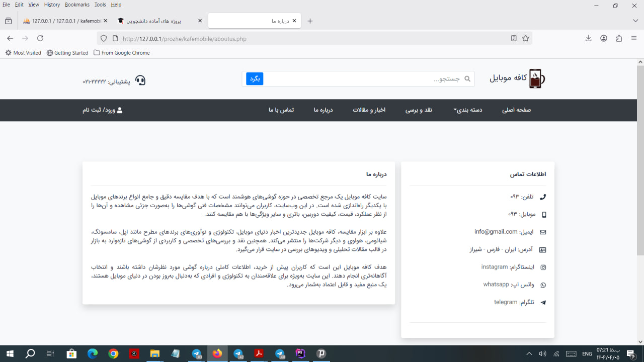Toggle reader view icon in address bar
This screenshot has height=362, width=644.
pos(514,38)
